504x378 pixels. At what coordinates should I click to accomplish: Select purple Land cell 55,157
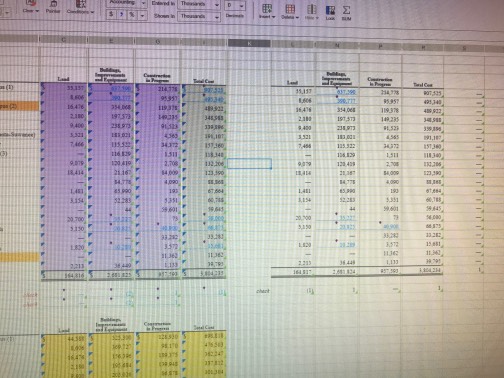click(64, 88)
